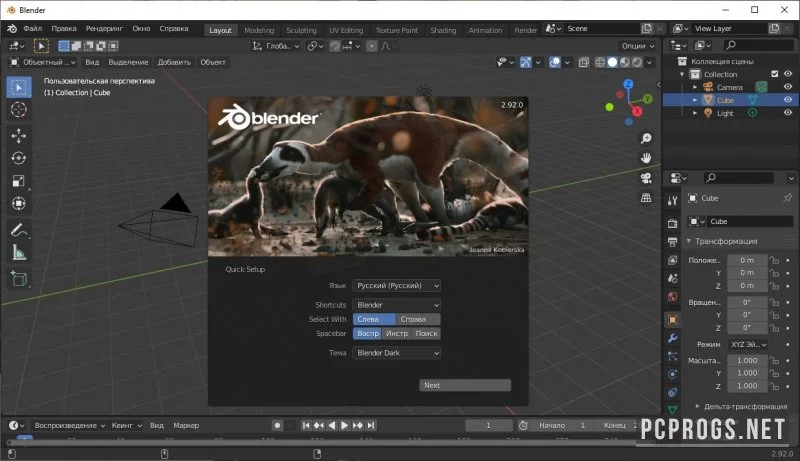The height and width of the screenshot is (461, 800).
Task: Hide the Camera object in outliner
Action: 788,87
